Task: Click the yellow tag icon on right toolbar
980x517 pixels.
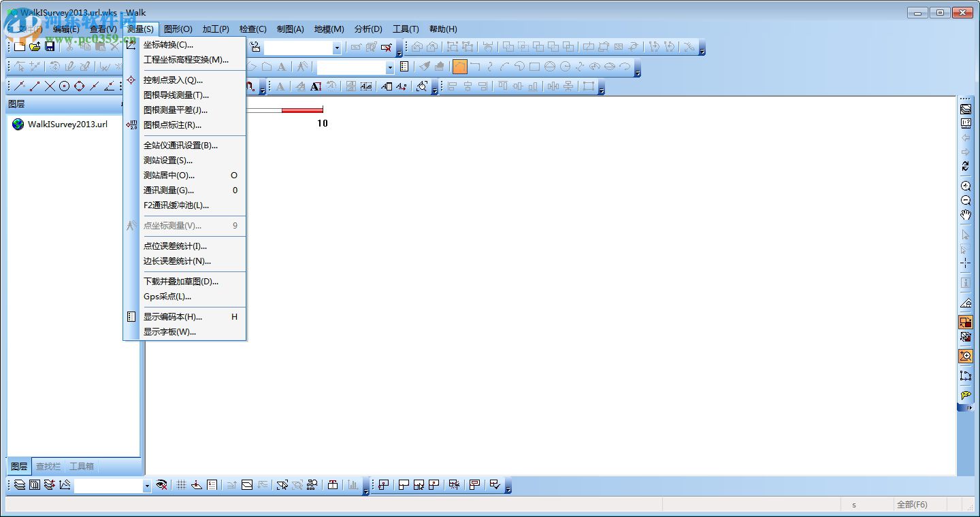Action: [x=966, y=395]
